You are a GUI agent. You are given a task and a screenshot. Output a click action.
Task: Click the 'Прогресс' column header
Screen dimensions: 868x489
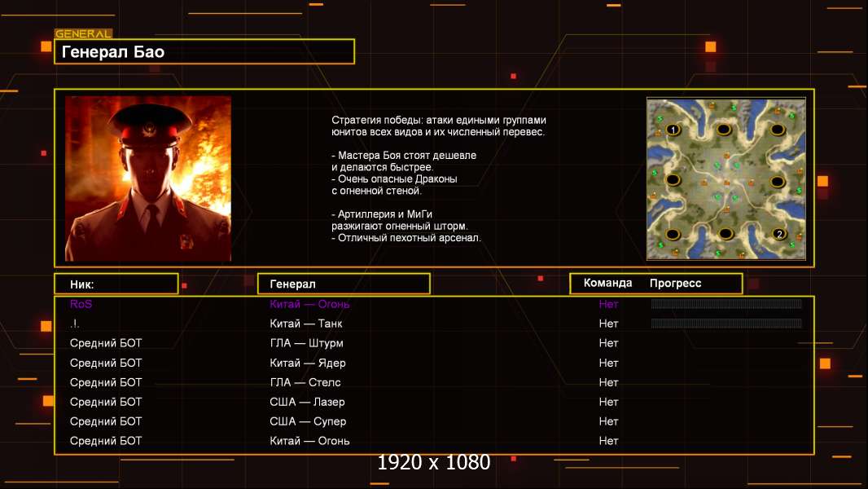(x=675, y=283)
